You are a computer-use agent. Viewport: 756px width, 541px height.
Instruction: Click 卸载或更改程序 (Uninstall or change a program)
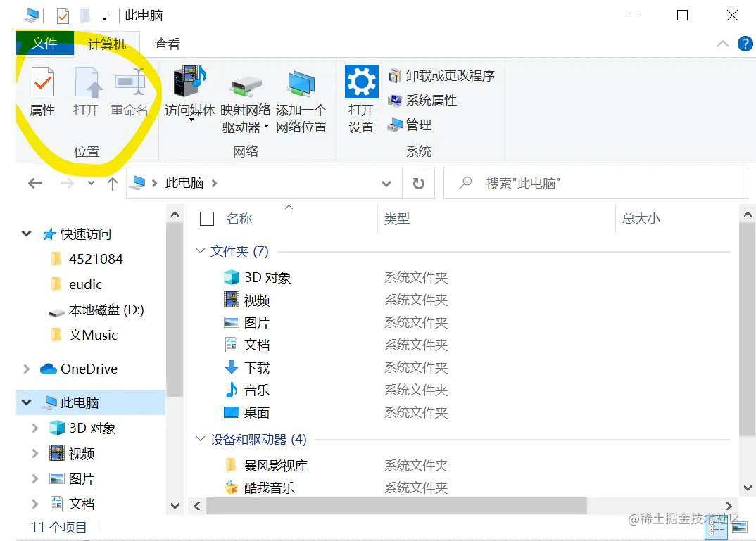441,76
